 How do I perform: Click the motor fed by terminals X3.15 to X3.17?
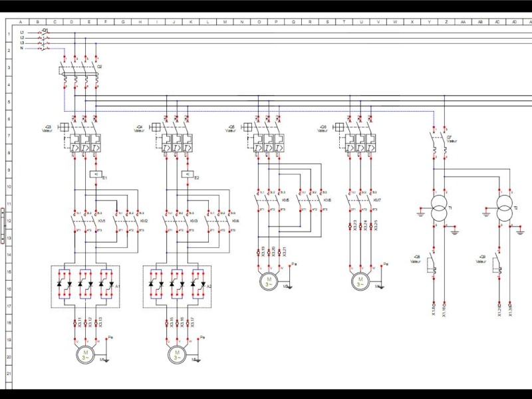(177, 355)
